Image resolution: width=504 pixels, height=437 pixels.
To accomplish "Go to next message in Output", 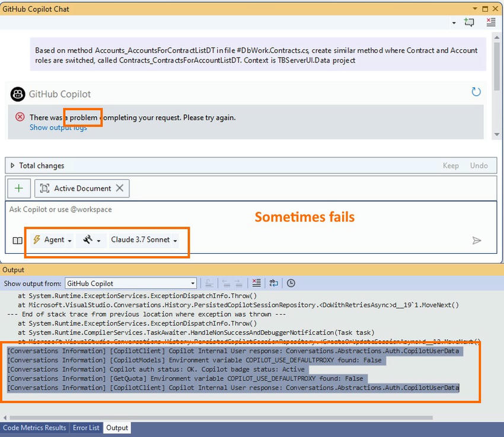I will click(x=238, y=283).
